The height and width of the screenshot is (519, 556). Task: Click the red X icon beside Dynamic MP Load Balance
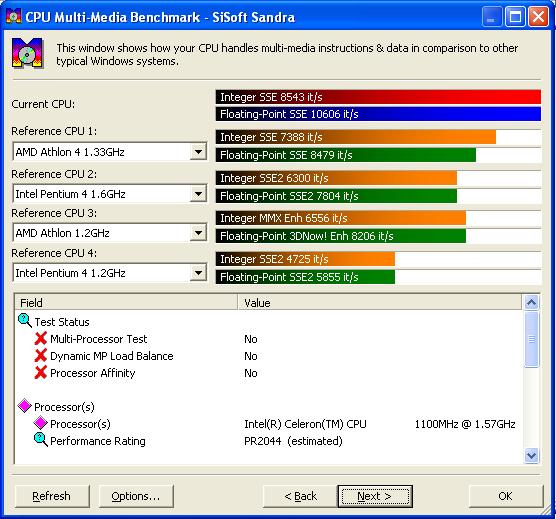pyautogui.click(x=41, y=355)
